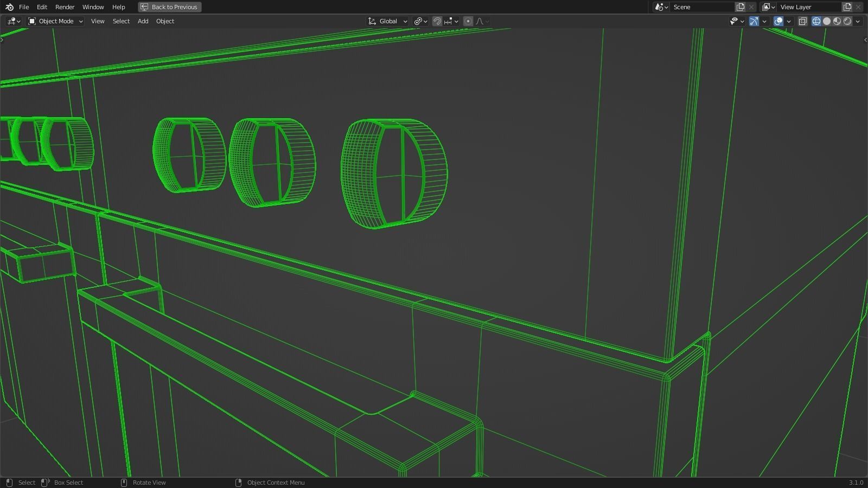This screenshot has height=488, width=868.
Task: Click the Back to Previous button
Action: point(169,7)
